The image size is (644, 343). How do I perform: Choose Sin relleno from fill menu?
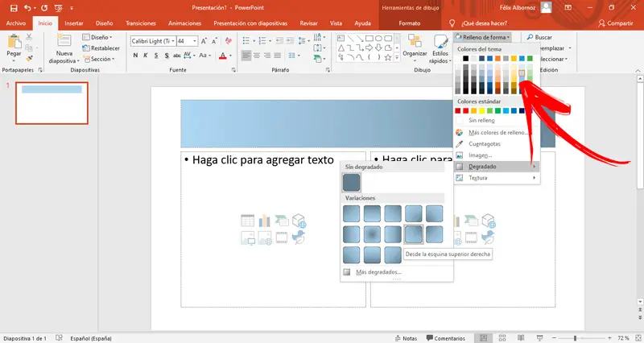click(x=481, y=120)
